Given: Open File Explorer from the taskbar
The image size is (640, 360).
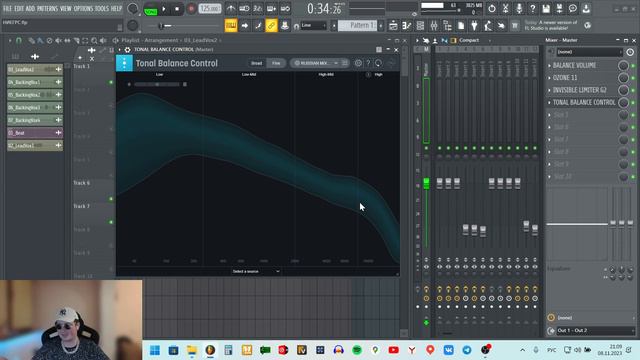Looking at the screenshot, I should point(191,350).
